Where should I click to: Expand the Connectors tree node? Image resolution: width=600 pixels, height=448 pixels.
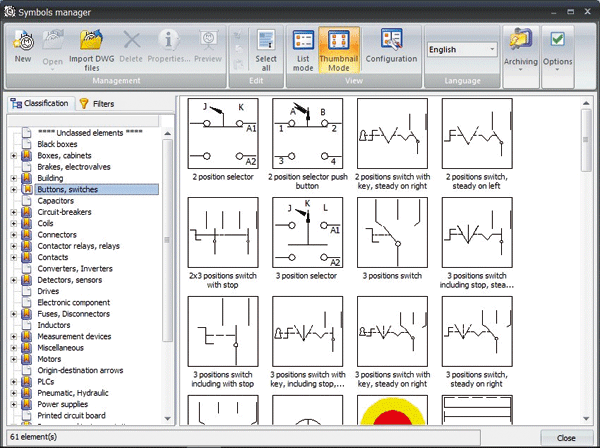(x=14, y=235)
